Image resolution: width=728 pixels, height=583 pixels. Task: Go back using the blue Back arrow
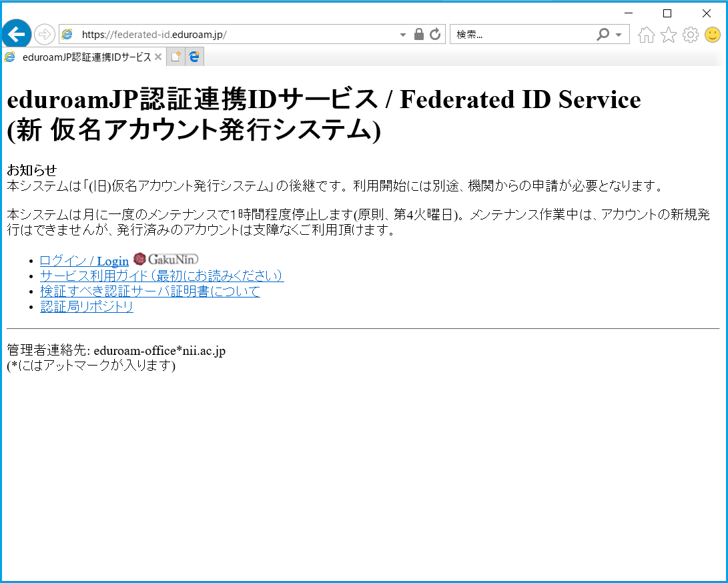coord(17,34)
